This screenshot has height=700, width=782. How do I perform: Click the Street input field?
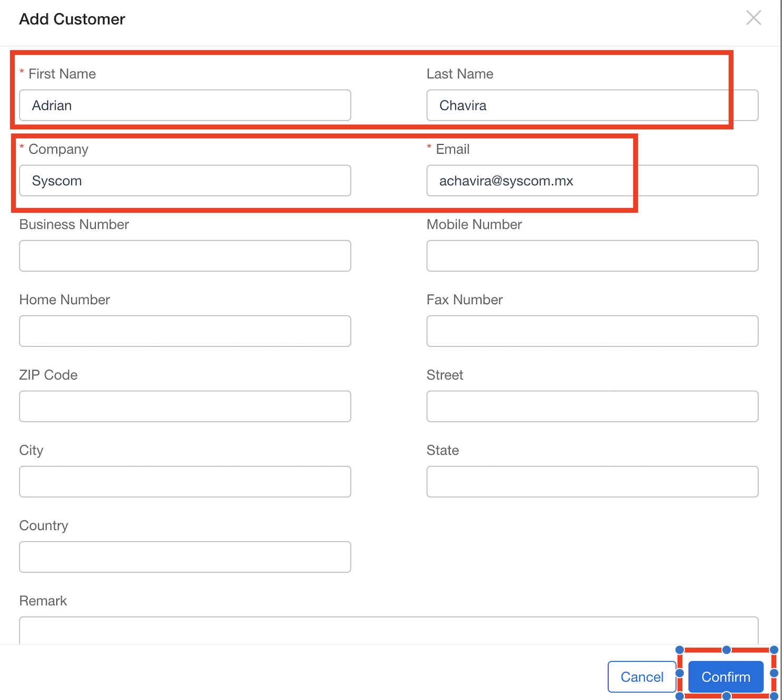[592, 406]
